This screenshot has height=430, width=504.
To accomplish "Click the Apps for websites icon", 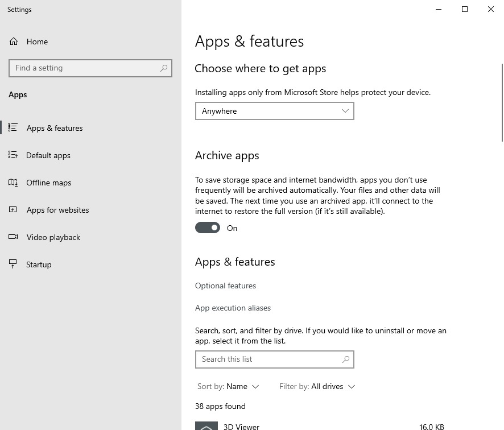I will (x=13, y=210).
